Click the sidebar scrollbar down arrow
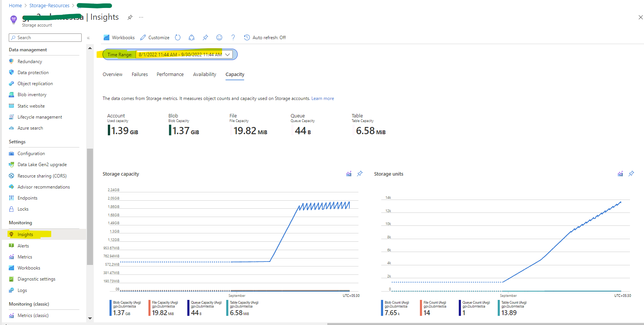This screenshot has height=325, width=644. 90,318
